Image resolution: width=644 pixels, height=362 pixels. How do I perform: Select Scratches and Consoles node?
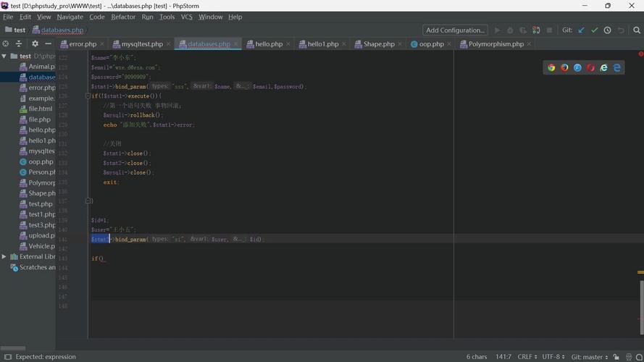(x=33, y=267)
